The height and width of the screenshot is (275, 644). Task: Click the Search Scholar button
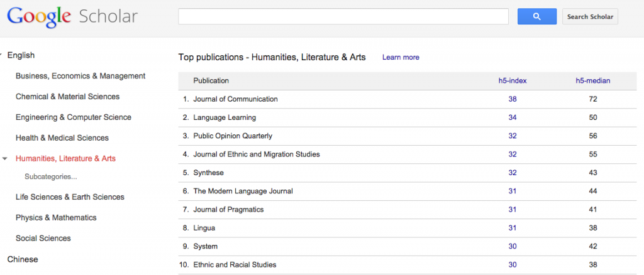coord(589,16)
